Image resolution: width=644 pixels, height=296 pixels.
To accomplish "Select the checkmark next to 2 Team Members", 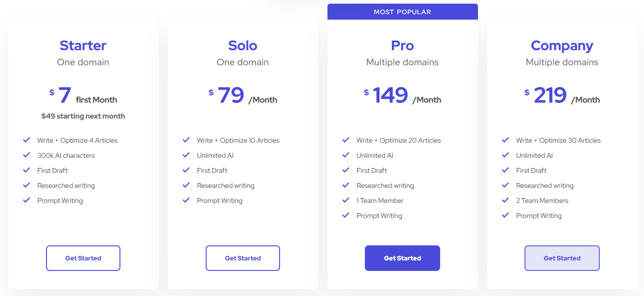I will pos(505,201).
